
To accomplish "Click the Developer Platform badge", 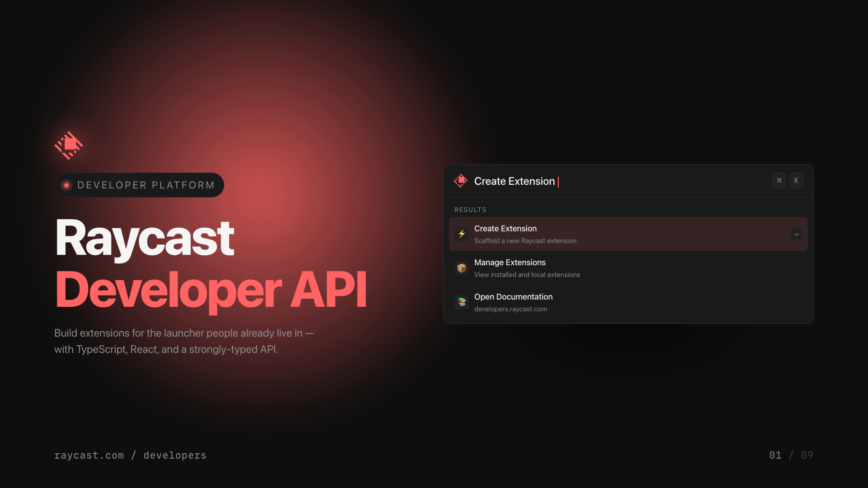I will pyautogui.click(x=139, y=185).
